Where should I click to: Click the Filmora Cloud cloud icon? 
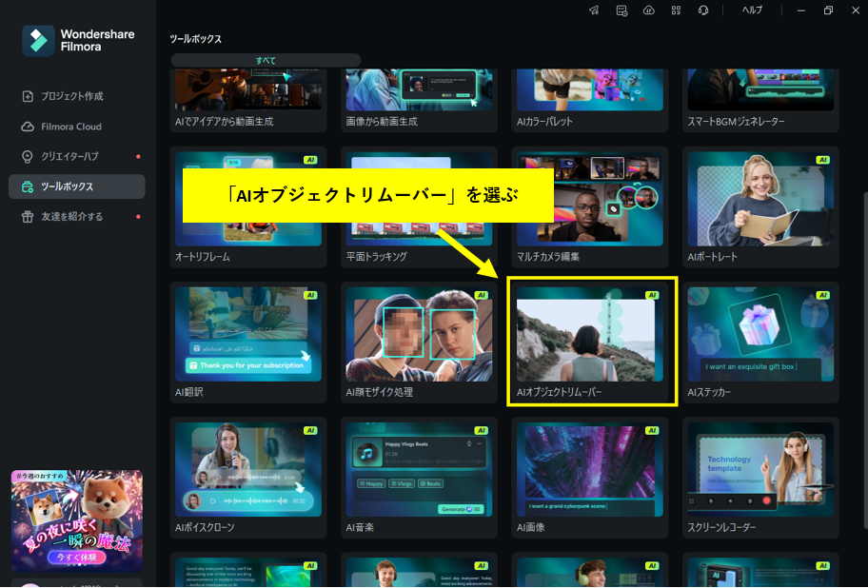pyautogui.click(x=27, y=127)
